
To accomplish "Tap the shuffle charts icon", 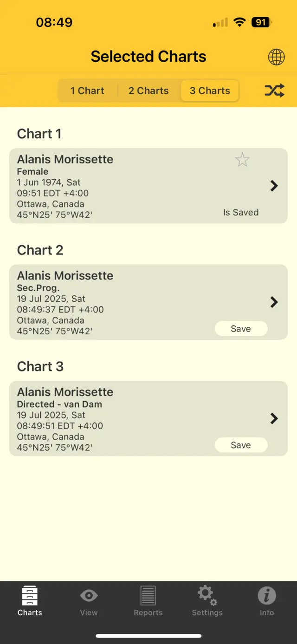I will tap(274, 91).
